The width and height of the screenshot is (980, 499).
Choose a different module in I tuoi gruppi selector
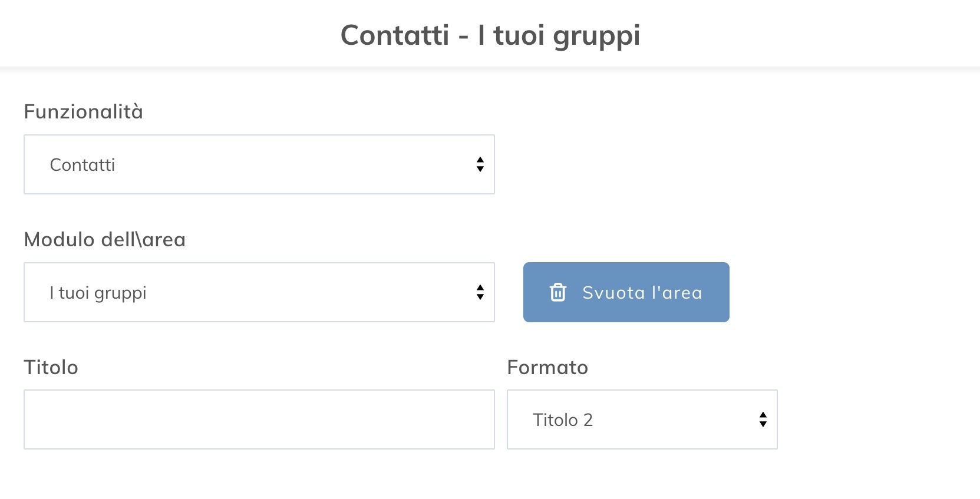pyautogui.click(x=259, y=292)
